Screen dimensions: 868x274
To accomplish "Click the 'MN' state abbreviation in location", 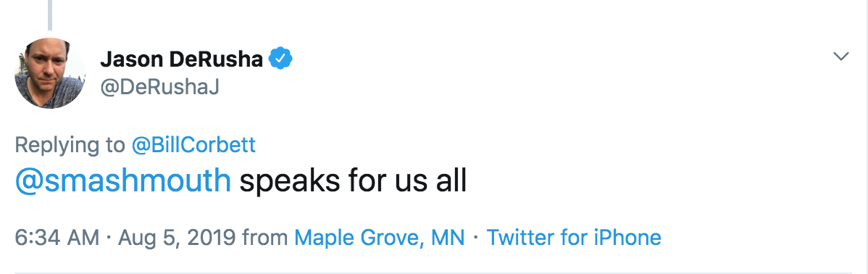I will [x=447, y=238].
